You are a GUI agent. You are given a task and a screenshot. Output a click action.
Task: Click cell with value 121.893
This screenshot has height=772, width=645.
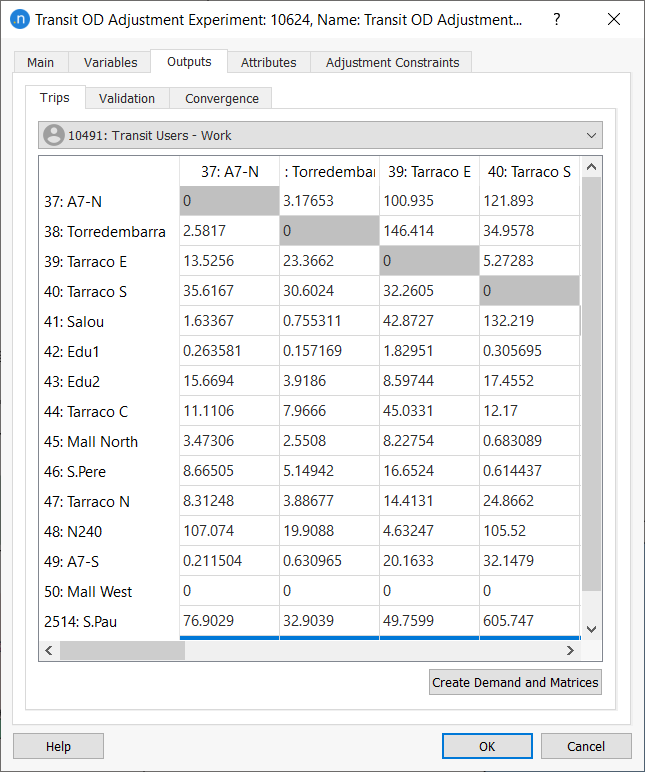coord(529,201)
